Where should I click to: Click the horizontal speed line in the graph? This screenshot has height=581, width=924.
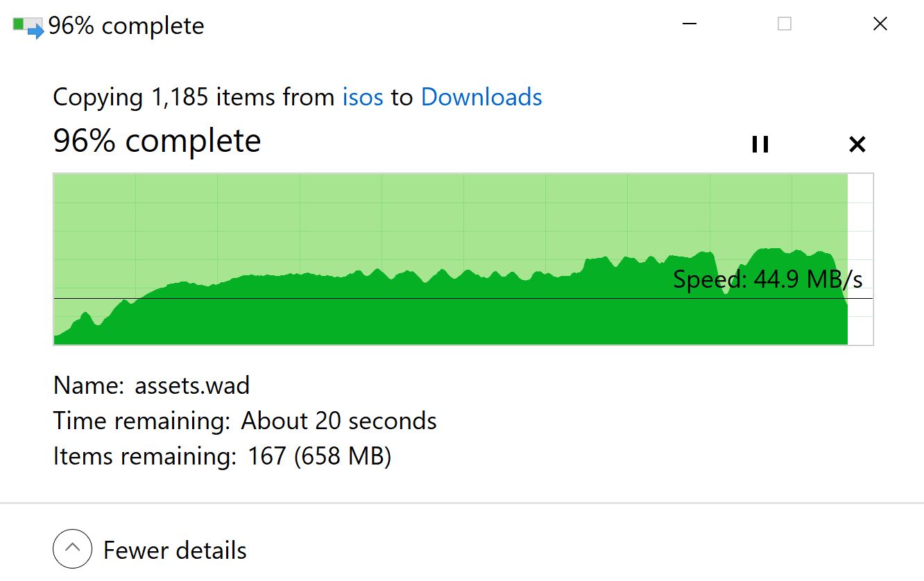(x=347, y=299)
